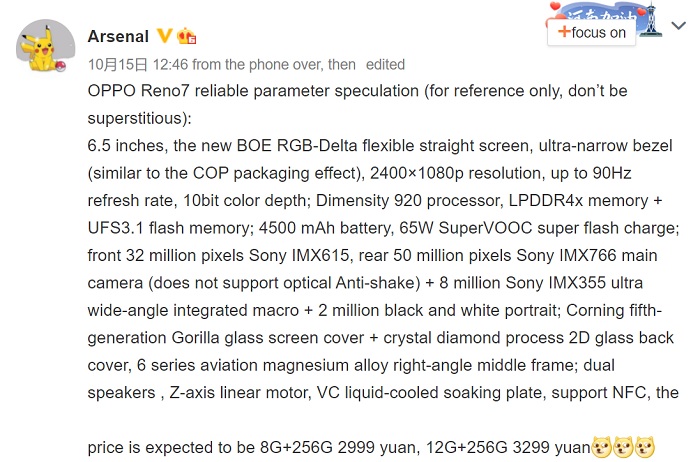Click the orange V verified badge

coord(164,36)
